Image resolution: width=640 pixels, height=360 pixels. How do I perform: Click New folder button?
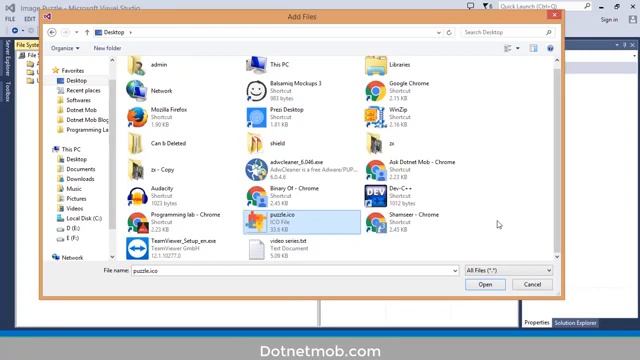click(107, 48)
